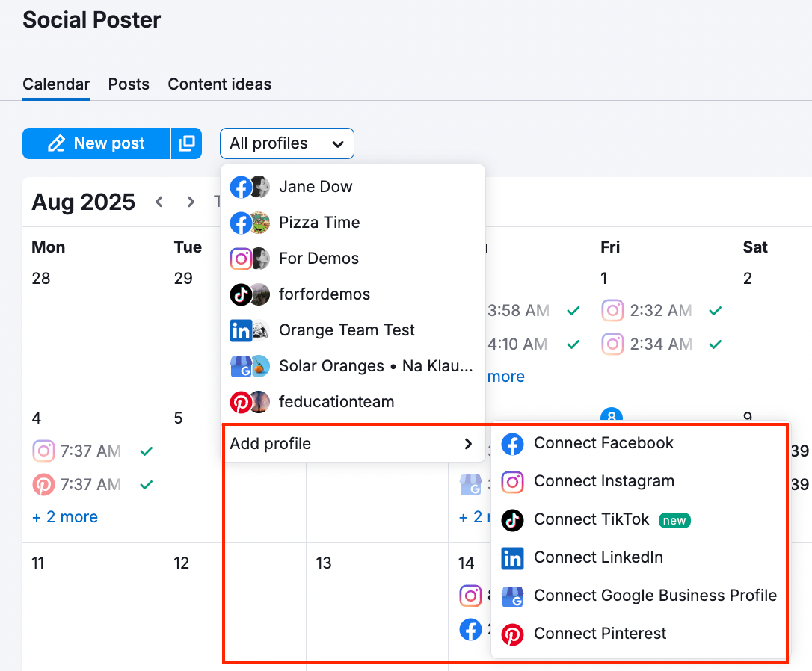Viewport: 812px width, 671px height.
Task: Click the Pinterest icon next to feducationteam
Action: coord(240,402)
